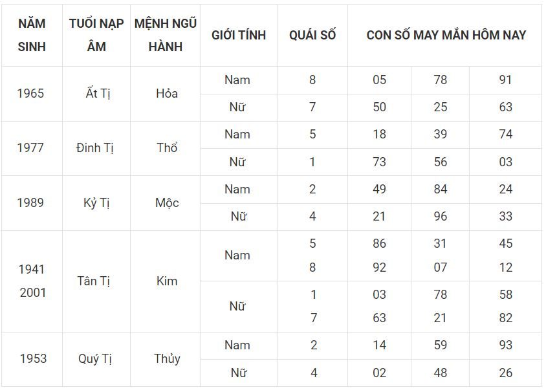The height and width of the screenshot is (392, 546).
Task: Click the Kim element cell
Action: pyautogui.click(x=166, y=281)
